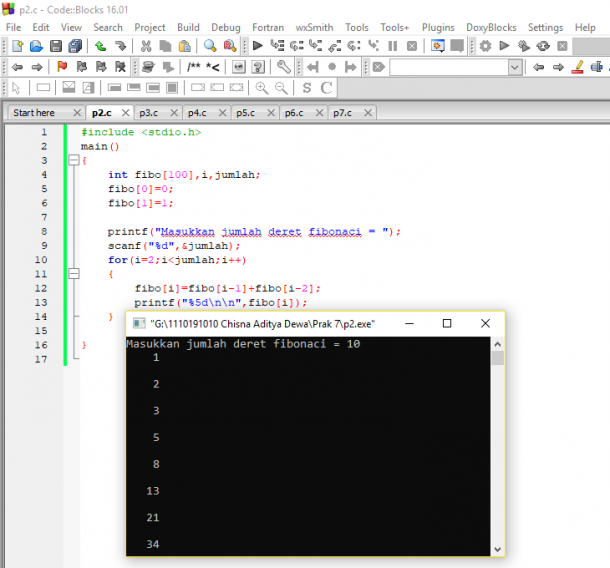Image resolution: width=610 pixels, height=568 pixels.
Task: Start the debugger with Debug/Continue arrow
Action: pyautogui.click(x=258, y=46)
